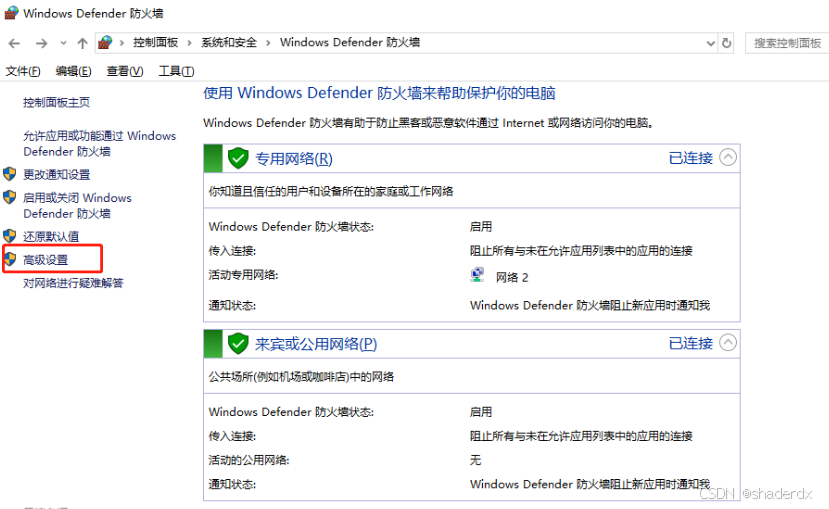Expand the address bar history dropdown
Viewport: 829px width, 509px height.
tap(711, 43)
